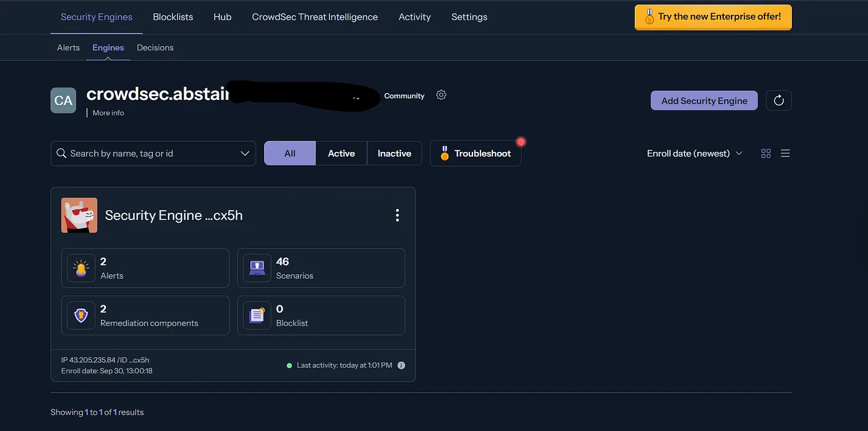Click the Showing 1 to 1 of 1 results text
The width and height of the screenshot is (868, 431).
coord(97,412)
